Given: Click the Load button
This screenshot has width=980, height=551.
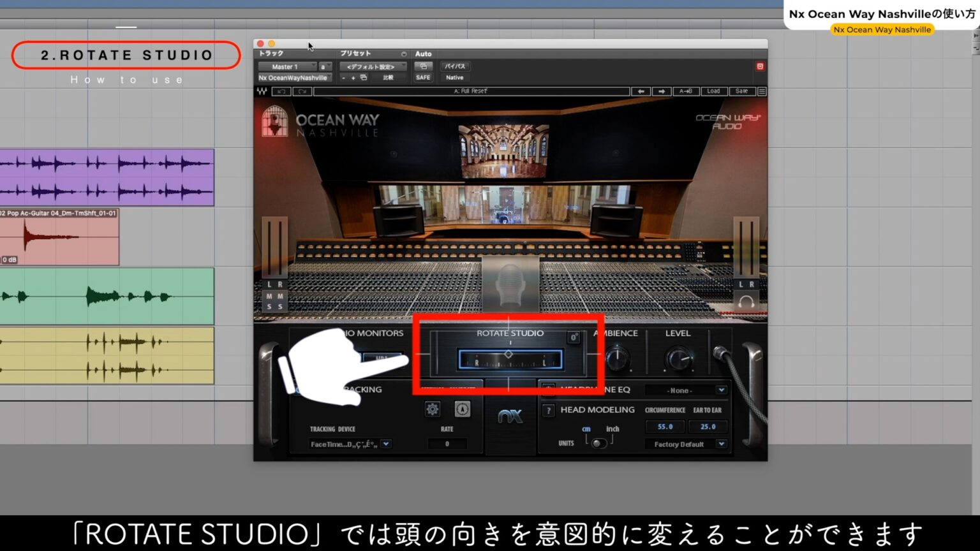Looking at the screenshot, I should (x=713, y=91).
